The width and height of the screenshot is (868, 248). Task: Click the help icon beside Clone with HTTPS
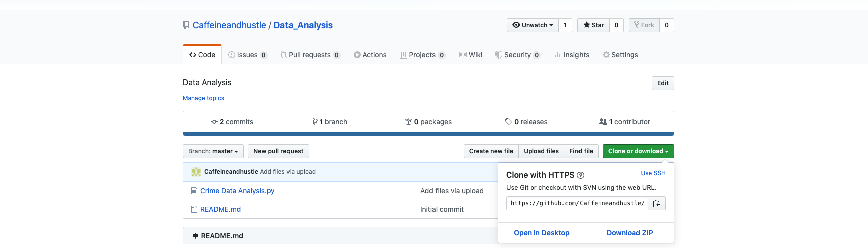click(x=581, y=175)
